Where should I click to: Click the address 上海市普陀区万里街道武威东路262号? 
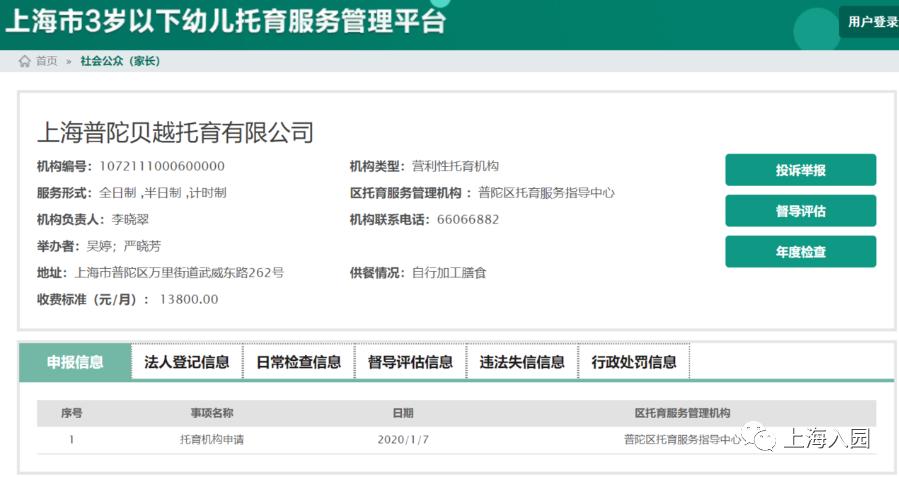tap(179, 272)
